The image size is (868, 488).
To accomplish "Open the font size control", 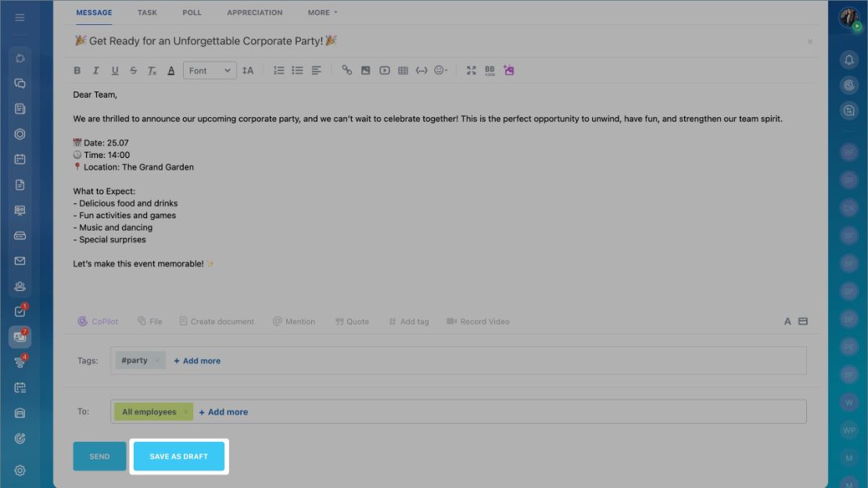I will [248, 70].
